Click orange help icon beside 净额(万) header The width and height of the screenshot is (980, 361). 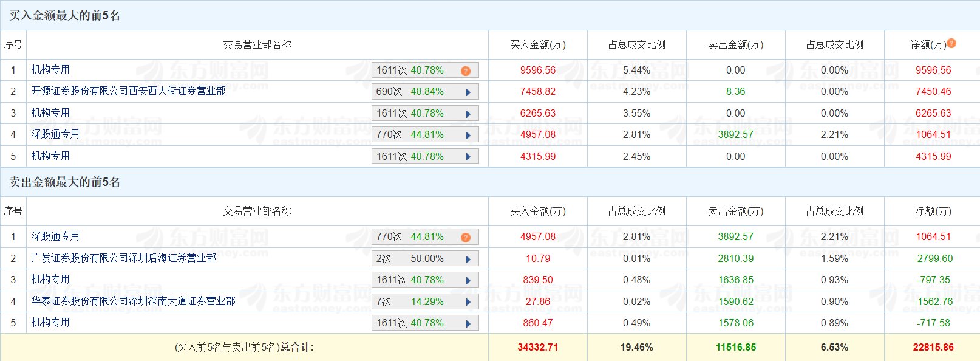[x=951, y=43]
